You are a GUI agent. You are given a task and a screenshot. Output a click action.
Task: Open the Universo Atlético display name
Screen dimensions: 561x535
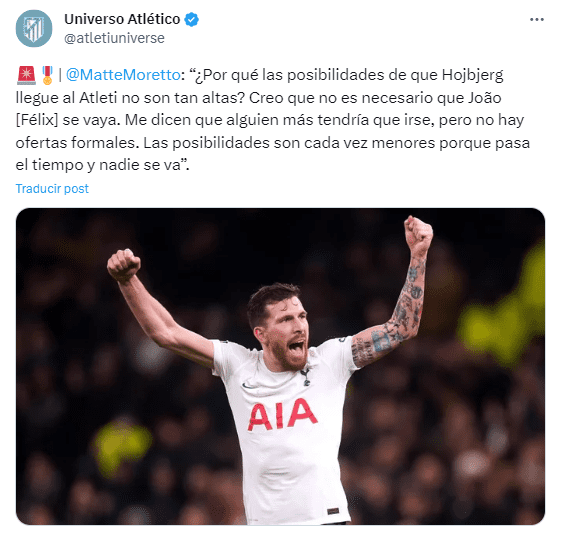pos(122,19)
